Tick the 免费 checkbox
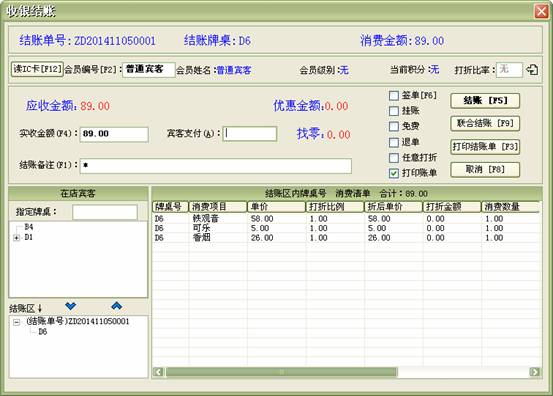 coord(394,126)
